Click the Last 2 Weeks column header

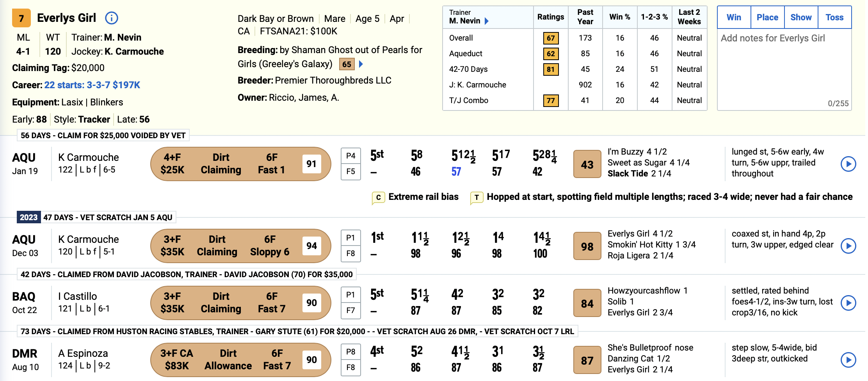click(x=689, y=17)
